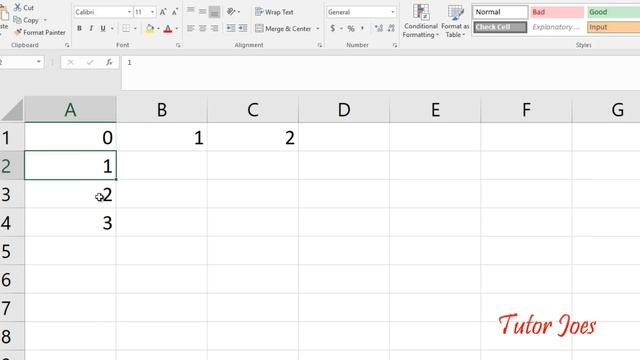The width and height of the screenshot is (640, 360).
Task: Increase cell indent
Action: coord(243,28)
